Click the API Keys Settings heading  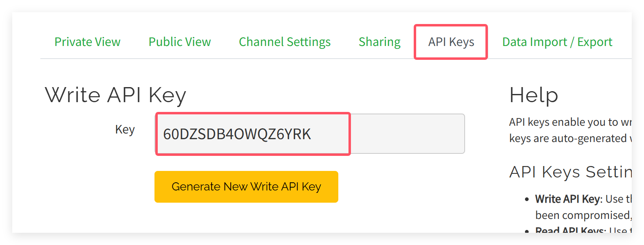pyautogui.click(x=571, y=172)
